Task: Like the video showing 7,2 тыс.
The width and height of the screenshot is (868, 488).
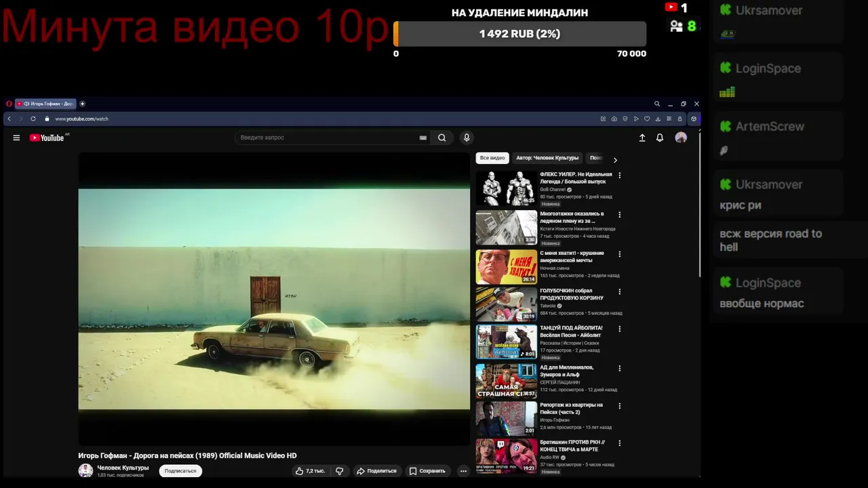Action: point(311,471)
